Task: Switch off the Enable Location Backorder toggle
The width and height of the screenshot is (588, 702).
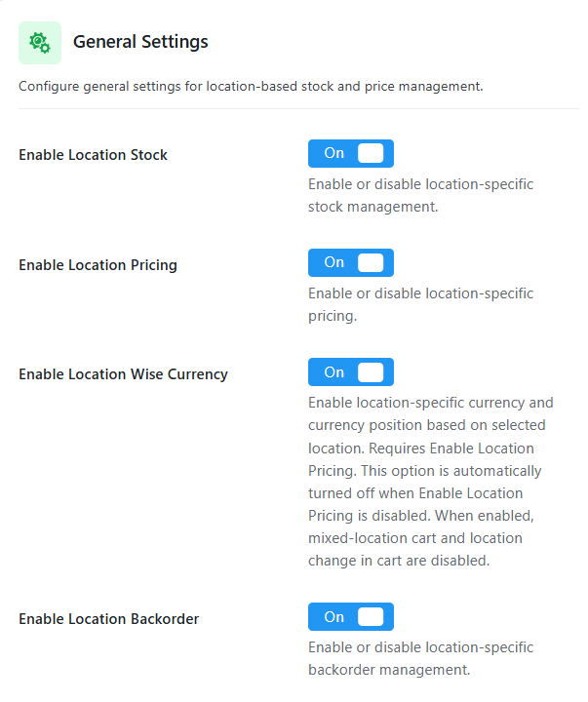Action: click(x=351, y=617)
